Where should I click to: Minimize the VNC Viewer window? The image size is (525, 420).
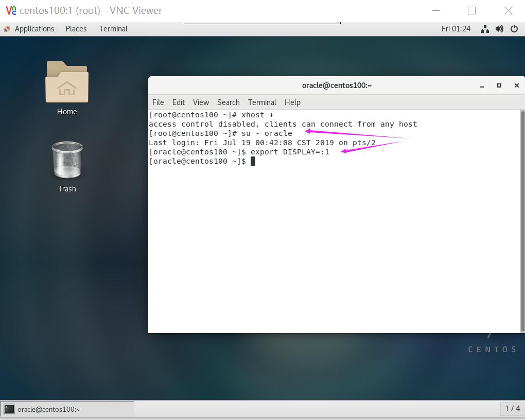[x=436, y=10]
